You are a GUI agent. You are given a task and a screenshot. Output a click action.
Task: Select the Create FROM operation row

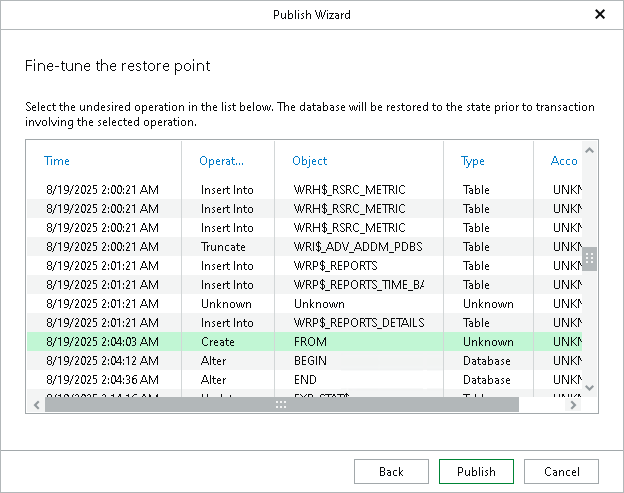300,342
